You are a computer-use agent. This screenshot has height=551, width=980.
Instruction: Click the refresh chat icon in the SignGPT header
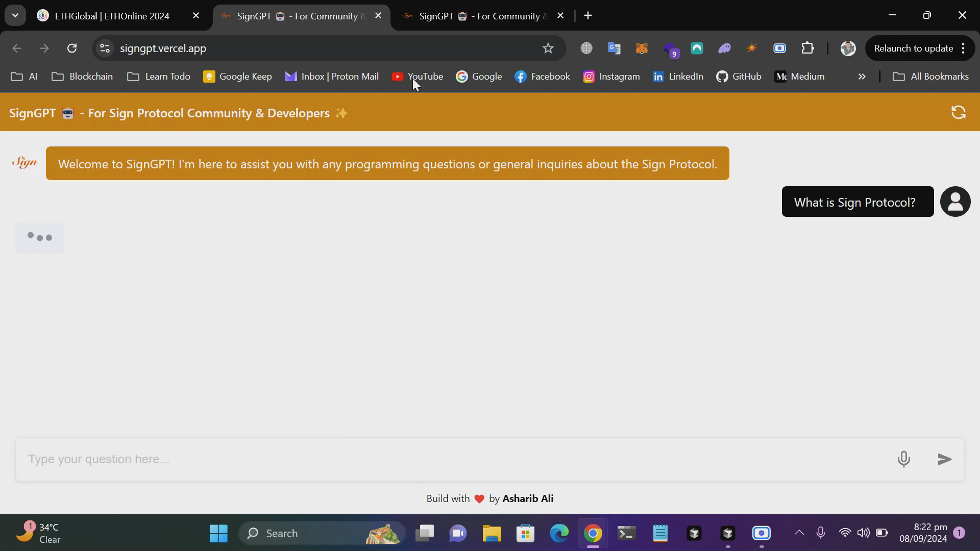tap(958, 112)
